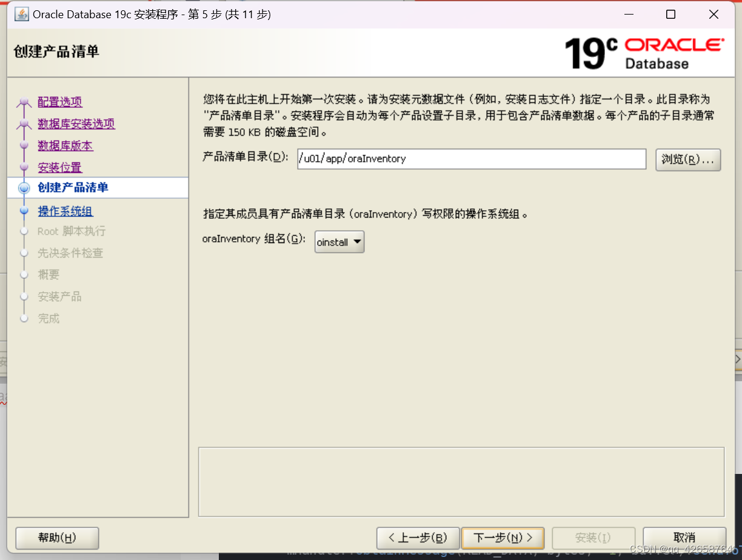This screenshot has width=742, height=560.
Task: Click the 概要 step label
Action: [x=48, y=275]
